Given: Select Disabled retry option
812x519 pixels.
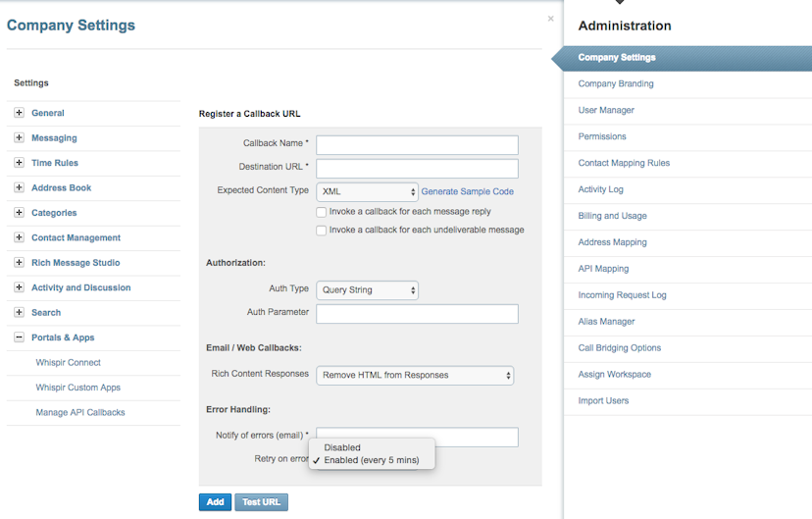Looking at the screenshot, I should 342,447.
